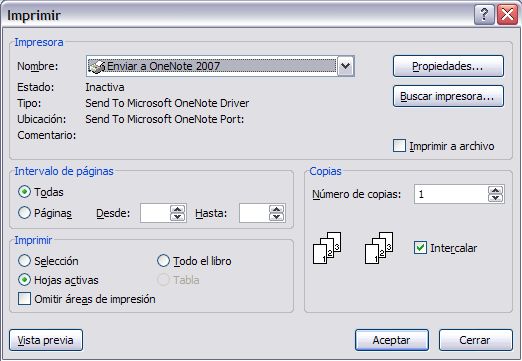This screenshot has width=522, height=361.
Task: Click the Propiedades... button
Action: coord(448,66)
